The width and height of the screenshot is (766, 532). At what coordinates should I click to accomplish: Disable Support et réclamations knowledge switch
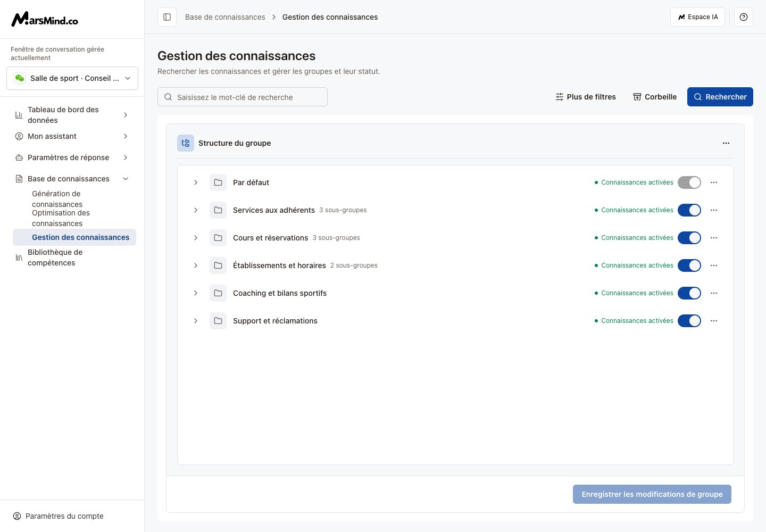(x=689, y=321)
